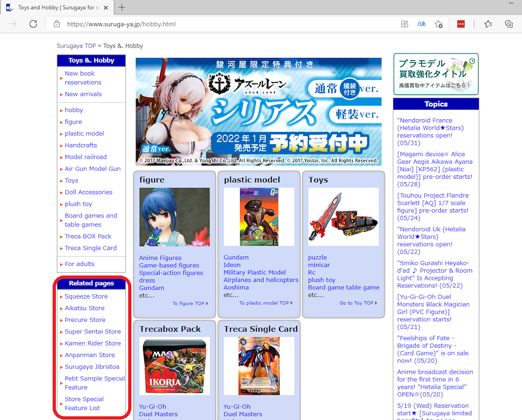522x420 pixels.
Task: Open Duel Masters under Treca Single Card
Action: click(242, 414)
